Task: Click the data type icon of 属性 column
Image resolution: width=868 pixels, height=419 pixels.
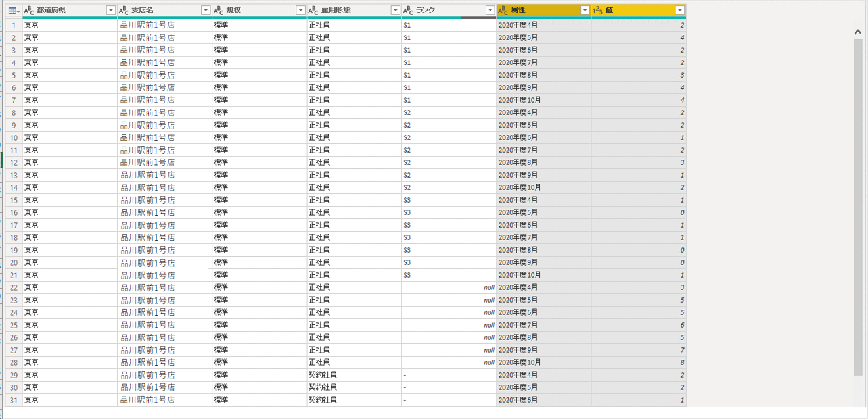Action: click(503, 11)
